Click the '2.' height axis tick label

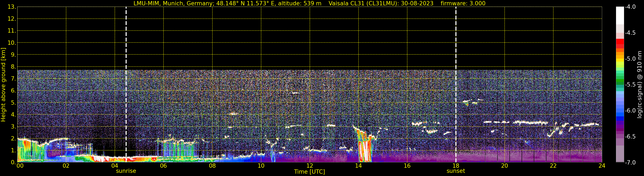[x=13, y=139]
